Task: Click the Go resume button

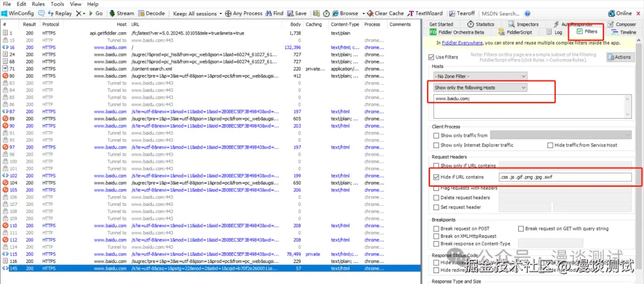Action: click(x=95, y=13)
